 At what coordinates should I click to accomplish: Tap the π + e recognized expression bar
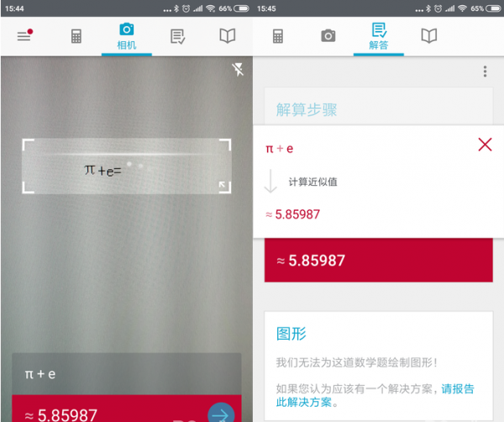pyautogui.click(x=127, y=374)
